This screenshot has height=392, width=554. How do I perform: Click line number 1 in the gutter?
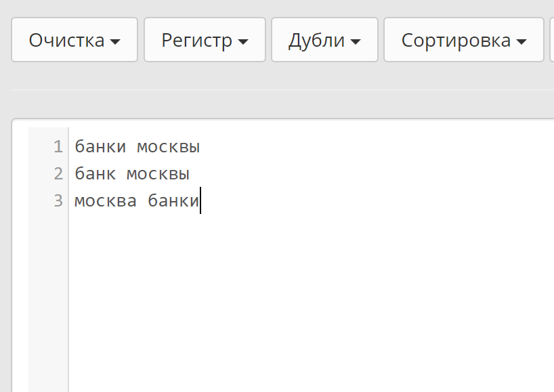(x=58, y=146)
